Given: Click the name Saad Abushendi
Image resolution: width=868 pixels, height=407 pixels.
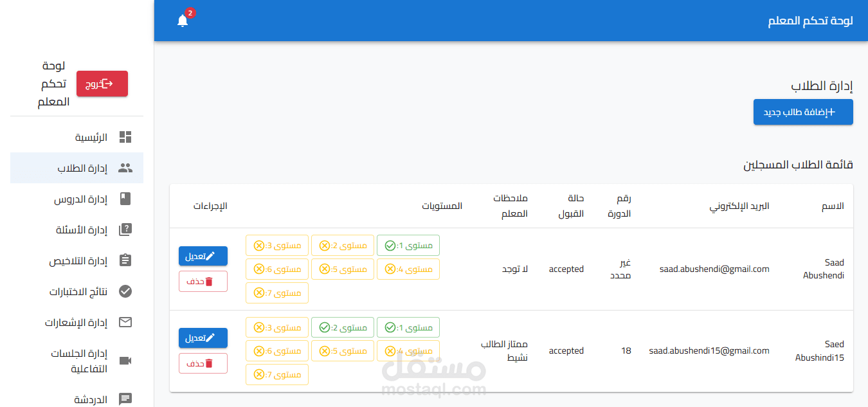Looking at the screenshot, I should pos(824,269).
